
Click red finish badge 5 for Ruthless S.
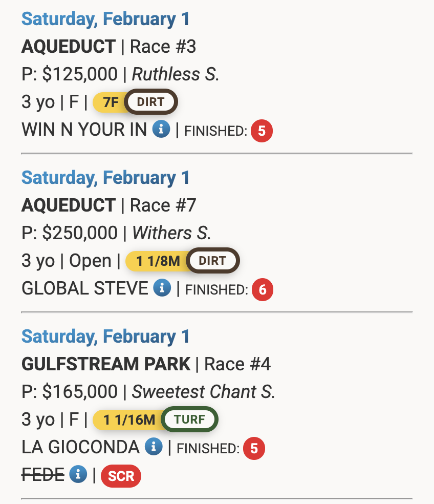pos(262,131)
